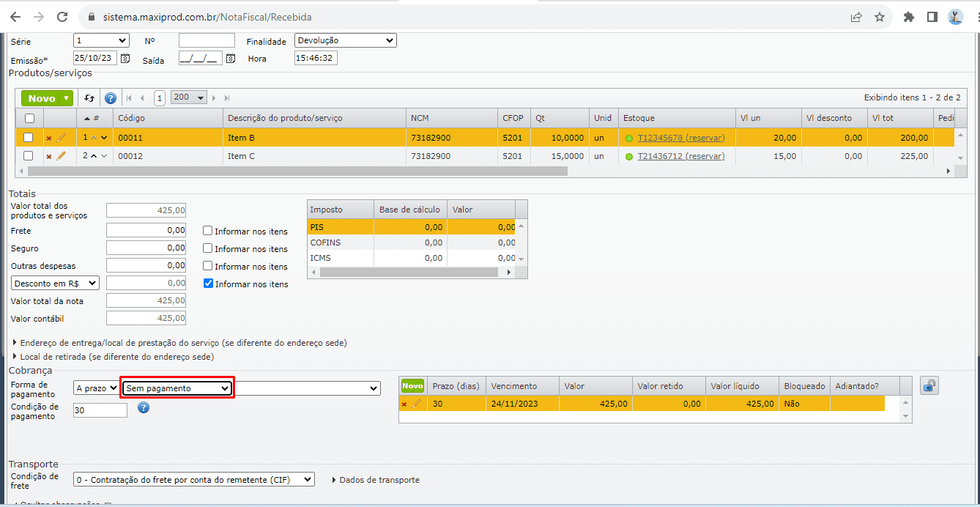Tick the checkbox for the Item B row
Image resolution: width=980 pixels, height=507 pixels.
[x=29, y=137]
